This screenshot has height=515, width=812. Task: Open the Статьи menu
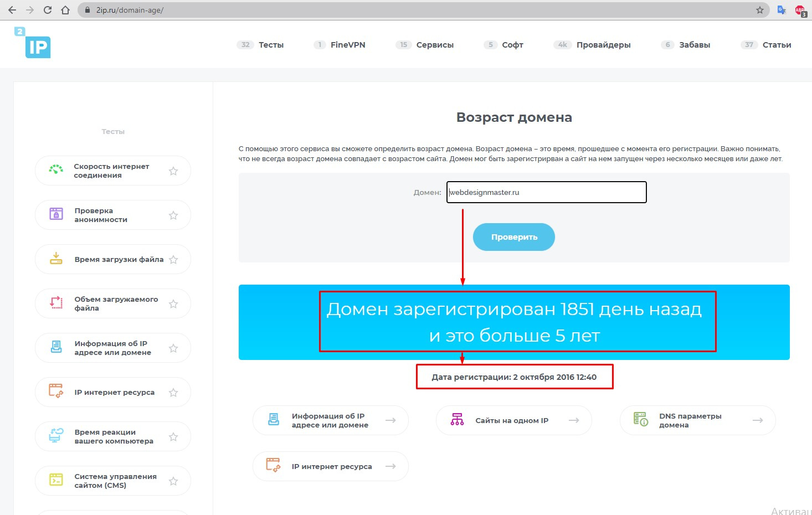pos(777,45)
